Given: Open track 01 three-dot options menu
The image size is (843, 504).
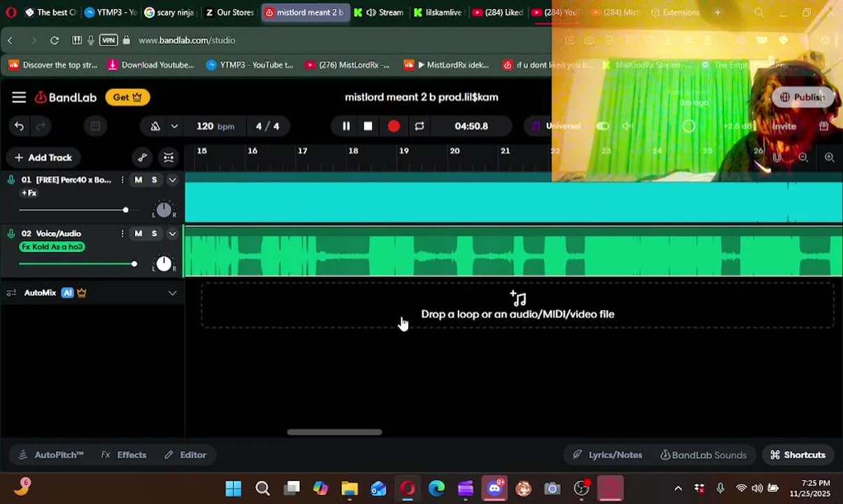Looking at the screenshot, I should pos(122,180).
